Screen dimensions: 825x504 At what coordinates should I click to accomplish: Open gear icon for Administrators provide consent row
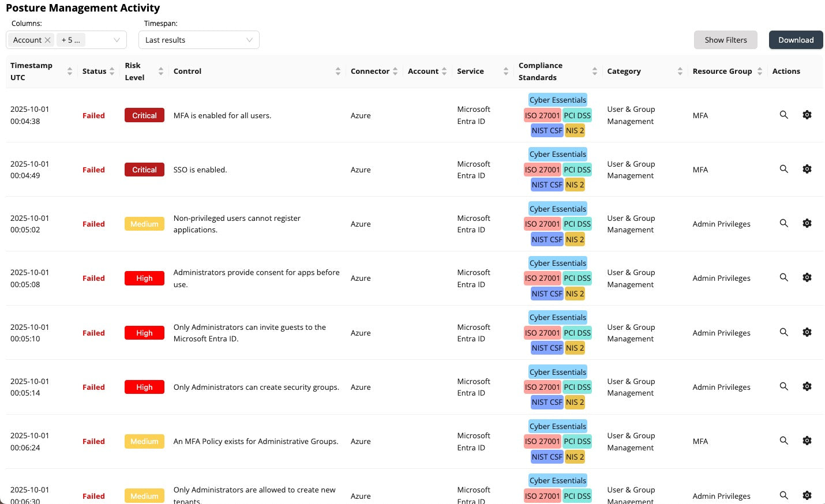coord(807,277)
